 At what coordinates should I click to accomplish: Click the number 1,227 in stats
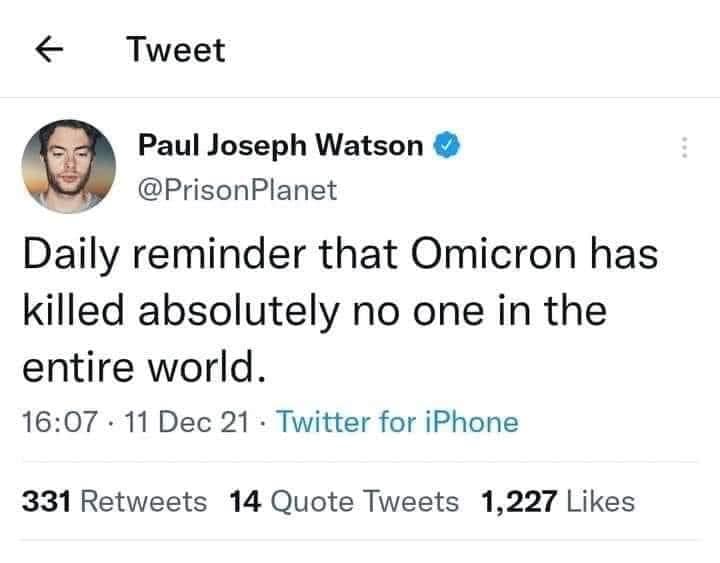pos(519,501)
